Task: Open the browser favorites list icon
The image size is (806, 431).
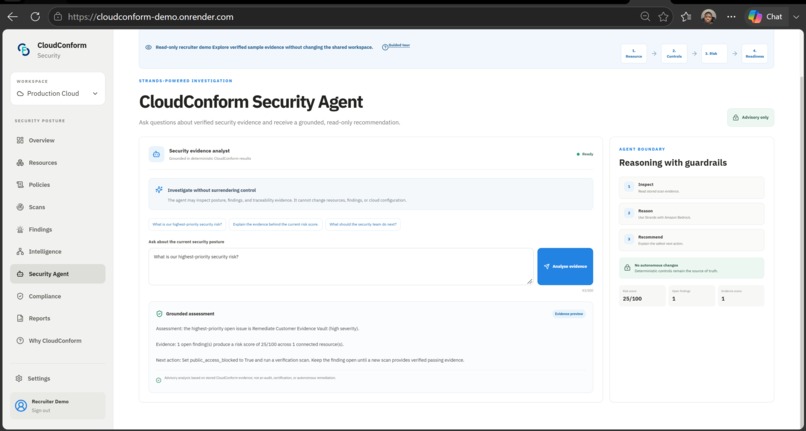Action: pyautogui.click(x=686, y=16)
